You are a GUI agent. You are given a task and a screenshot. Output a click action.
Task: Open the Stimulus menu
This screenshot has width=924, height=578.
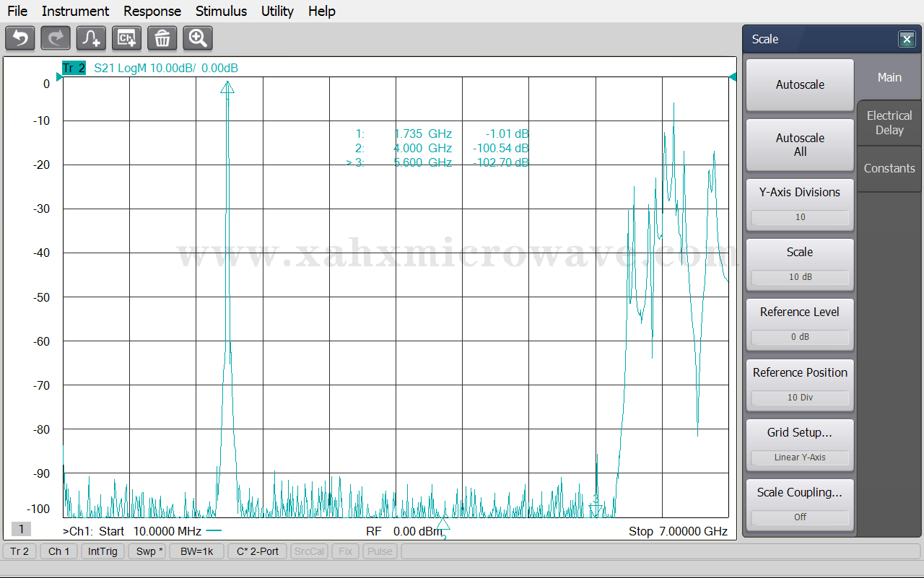[221, 11]
